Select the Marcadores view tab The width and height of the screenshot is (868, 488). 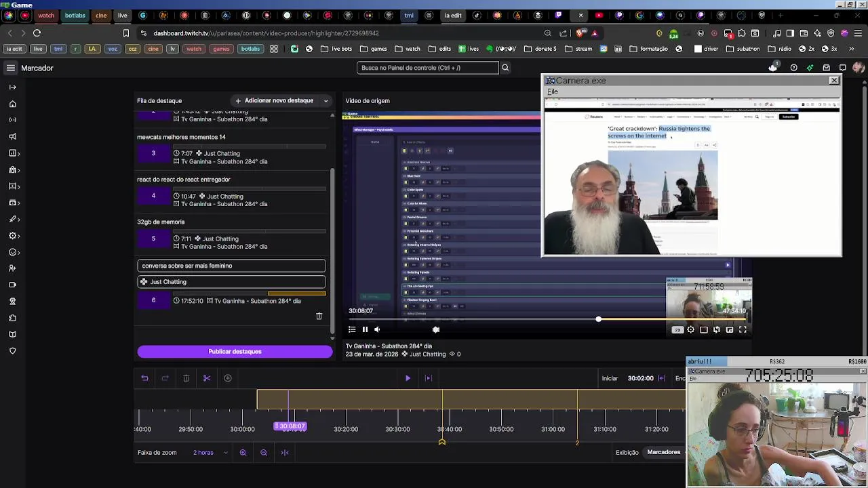coord(663,453)
